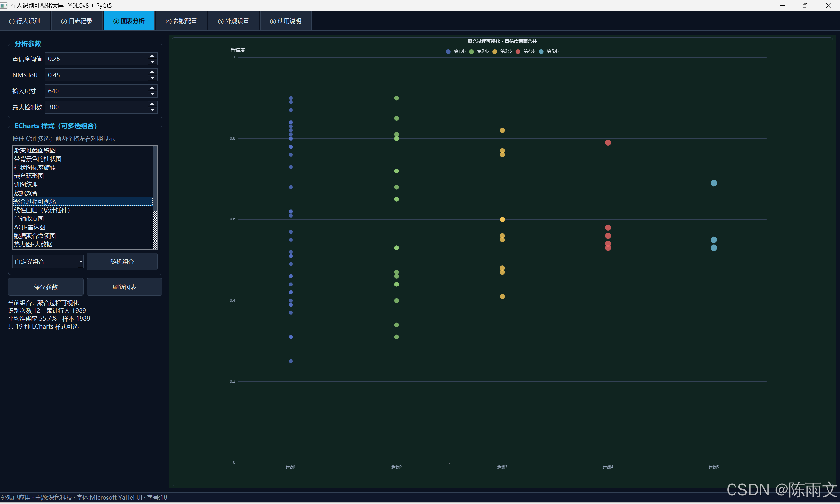The height and width of the screenshot is (504, 840).
Task: Restore down the application window
Action: pos(805,6)
